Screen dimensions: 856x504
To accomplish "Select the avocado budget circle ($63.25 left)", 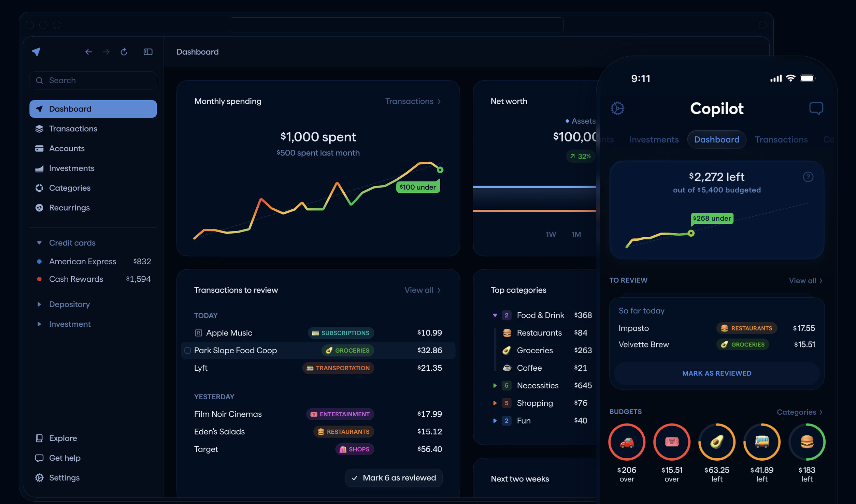I will click(717, 442).
